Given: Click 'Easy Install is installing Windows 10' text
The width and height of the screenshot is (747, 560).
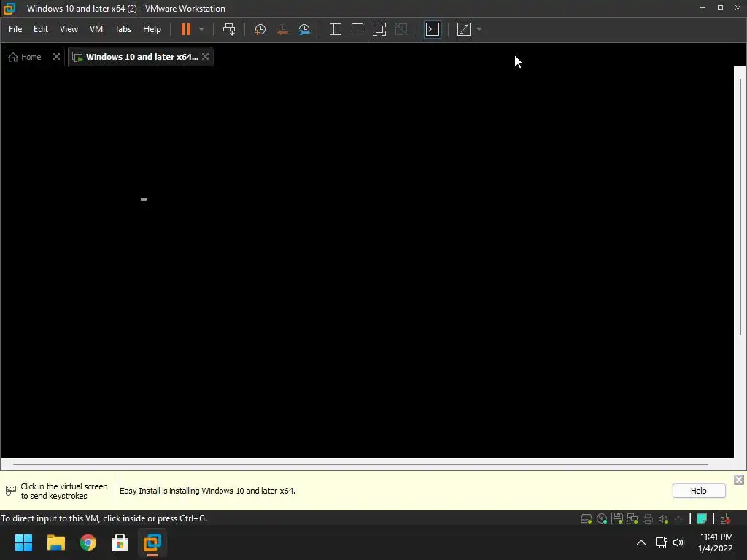Looking at the screenshot, I should click(207, 491).
